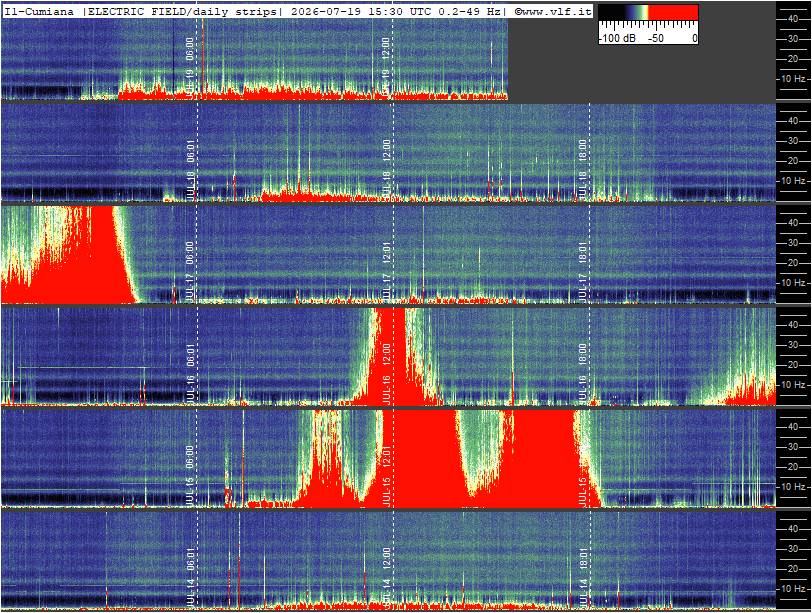Click the black end of the color scale
Image resolution: width=812 pixels, height=613 pixels.
[x=611, y=12]
